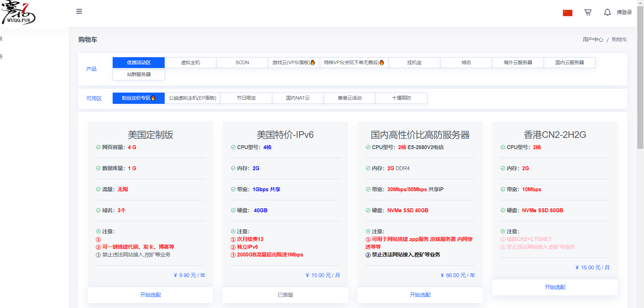The width and height of the screenshot is (644, 308).
Task: Click check icon beside NVMe SSD 60GB
Action: tap(503, 210)
